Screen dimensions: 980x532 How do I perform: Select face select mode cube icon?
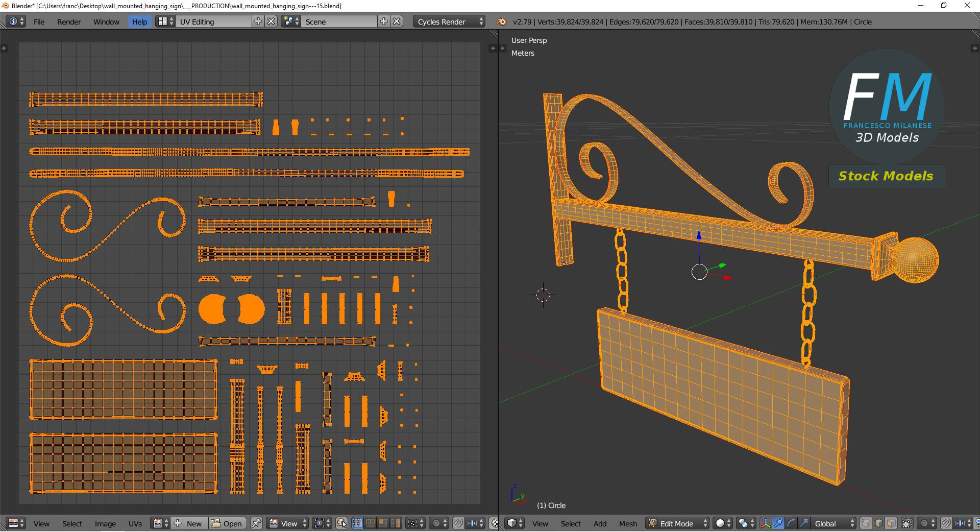(x=891, y=523)
